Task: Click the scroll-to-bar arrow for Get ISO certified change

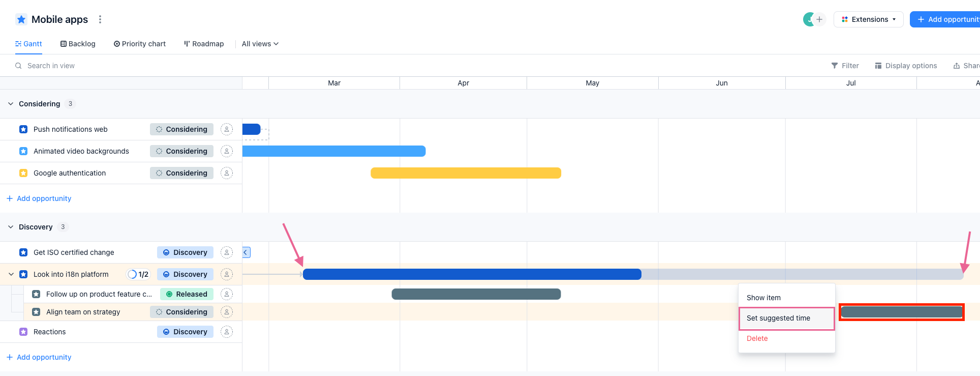Action: [x=246, y=252]
